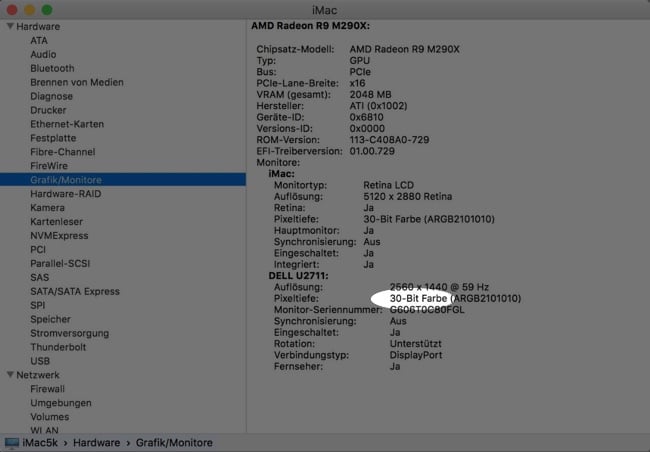
Task: Open Parallel-SCSI entry
Action: (60, 263)
